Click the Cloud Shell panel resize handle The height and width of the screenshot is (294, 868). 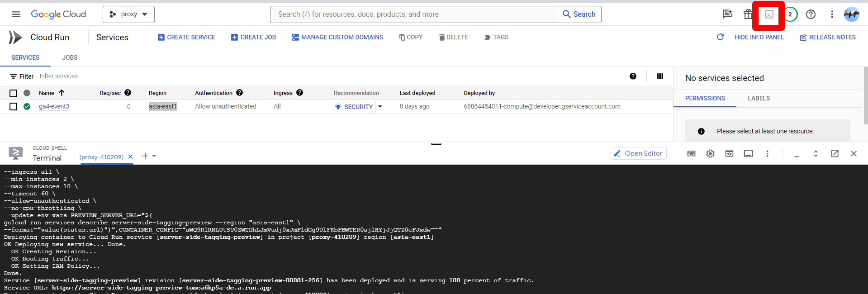click(436, 144)
